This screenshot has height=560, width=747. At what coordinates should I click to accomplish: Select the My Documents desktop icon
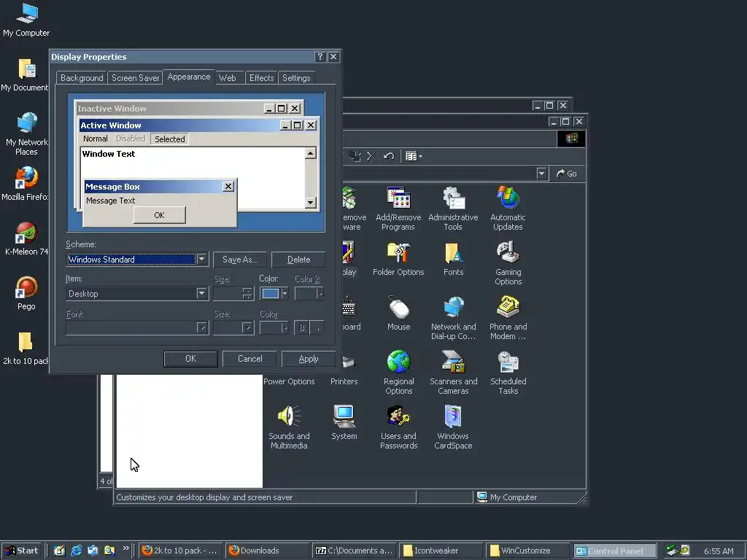click(24, 75)
